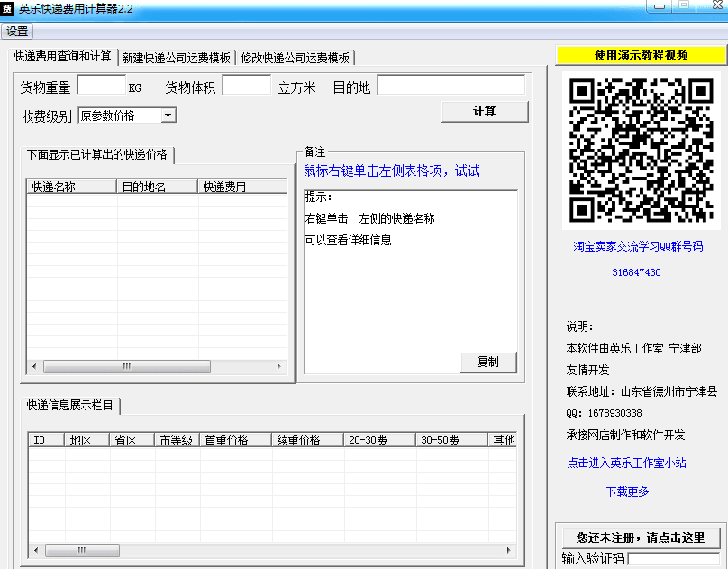Viewport: 728px width, 569px height.
Task: Click the app icon in title bar
Action: [x=7, y=7]
